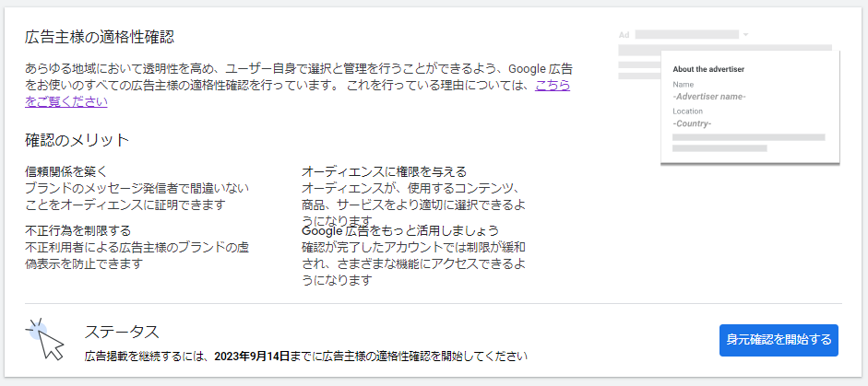
Task: Open the こちらをご覧ください link
Action: coord(552,86)
